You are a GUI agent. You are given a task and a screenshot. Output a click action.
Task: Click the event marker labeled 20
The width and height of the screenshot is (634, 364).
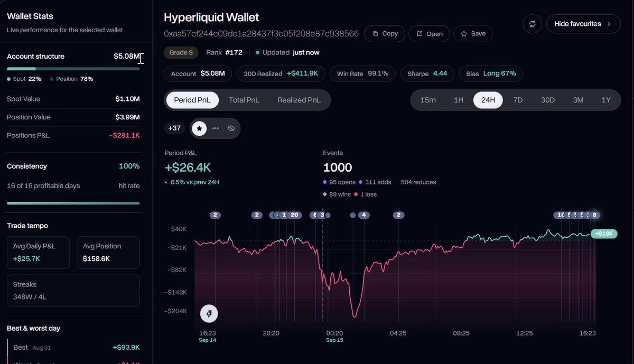pyautogui.click(x=294, y=215)
